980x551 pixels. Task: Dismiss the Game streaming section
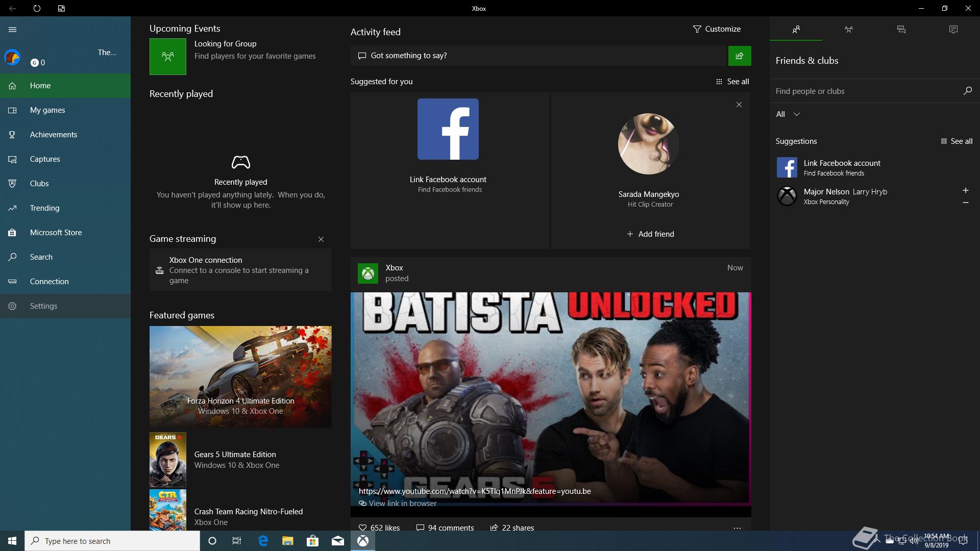coord(321,239)
